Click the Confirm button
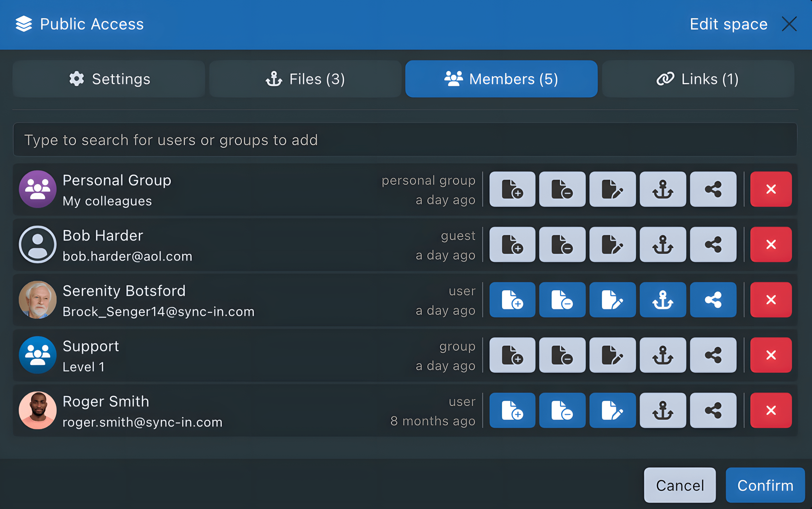This screenshot has height=509, width=812. (x=765, y=485)
